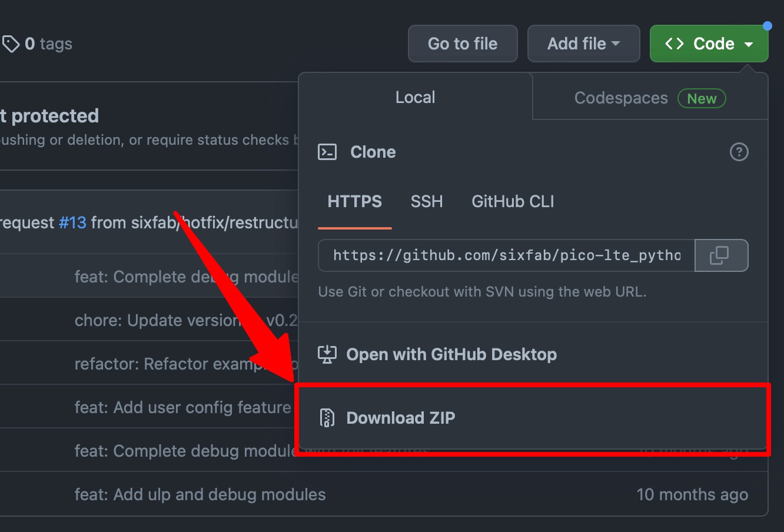Click the code brackets icon on Code button

pyautogui.click(x=675, y=44)
